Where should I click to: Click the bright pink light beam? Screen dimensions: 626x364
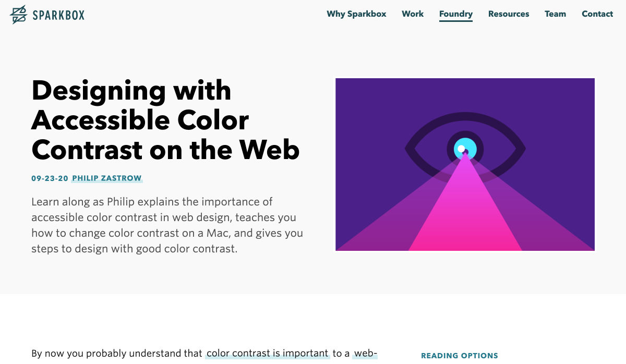[x=465, y=219]
